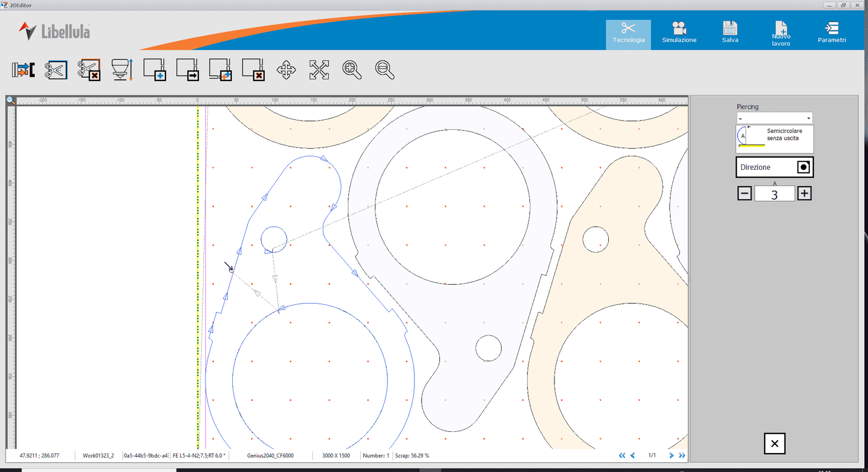
Task: Click the zoom-to-fit expand arrows icon
Action: (x=319, y=70)
